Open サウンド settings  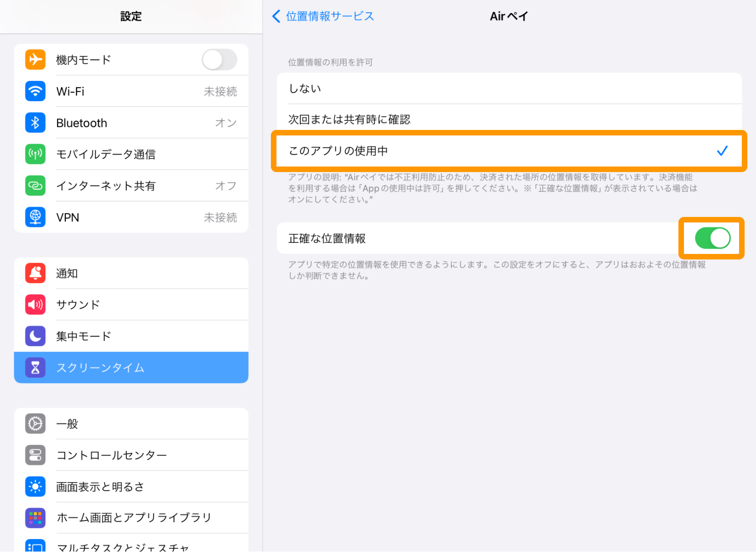[x=131, y=305]
